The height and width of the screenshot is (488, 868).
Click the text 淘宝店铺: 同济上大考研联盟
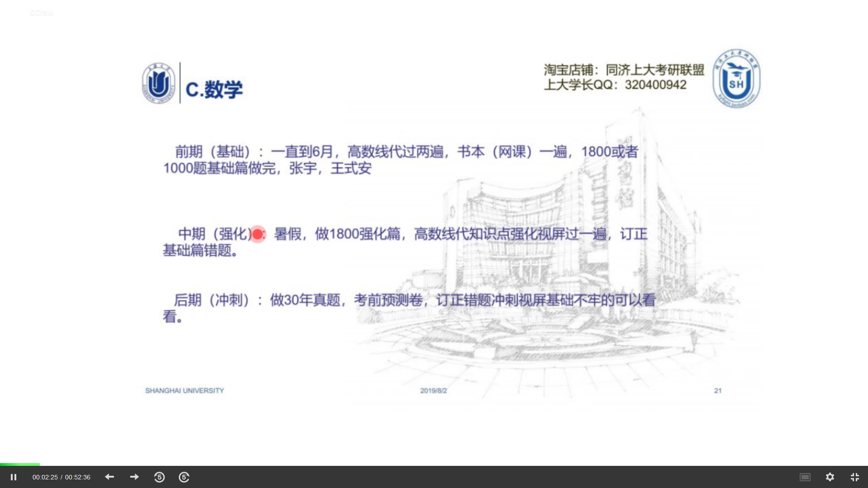(624, 70)
